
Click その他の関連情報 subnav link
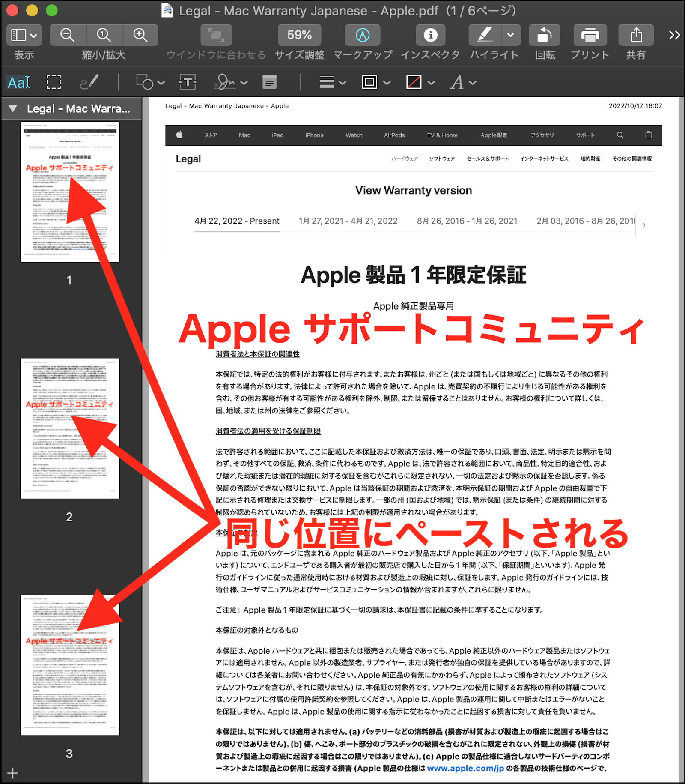(x=632, y=159)
